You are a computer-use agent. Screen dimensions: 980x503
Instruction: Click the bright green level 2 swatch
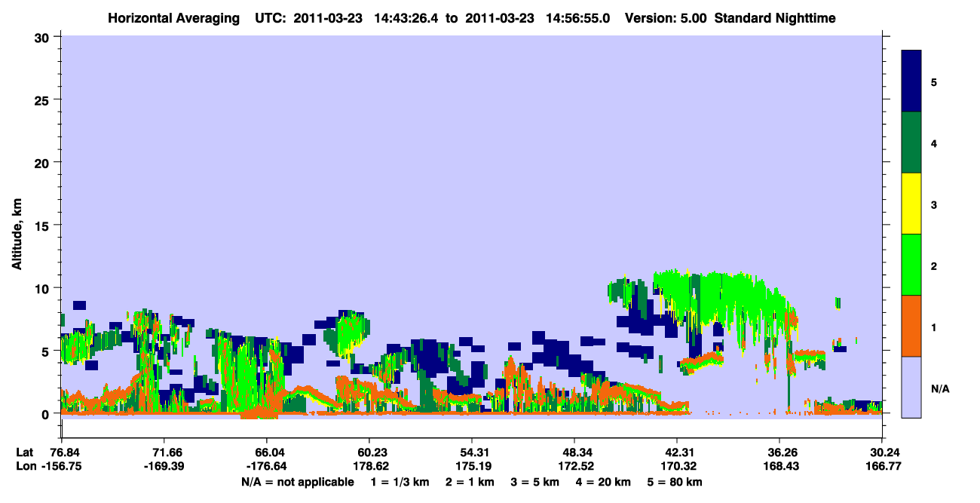tap(911, 265)
